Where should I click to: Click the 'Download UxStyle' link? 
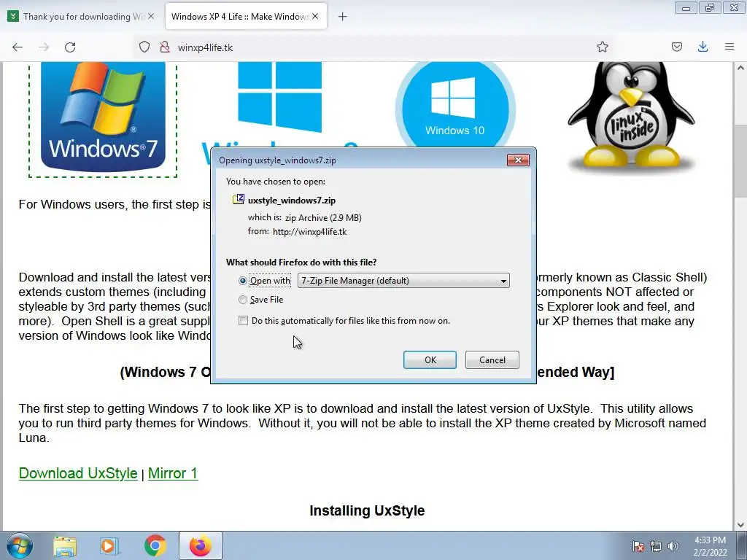pos(78,473)
